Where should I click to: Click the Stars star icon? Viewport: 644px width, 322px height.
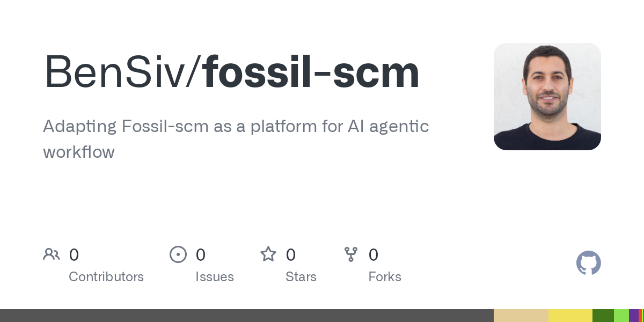tap(268, 254)
